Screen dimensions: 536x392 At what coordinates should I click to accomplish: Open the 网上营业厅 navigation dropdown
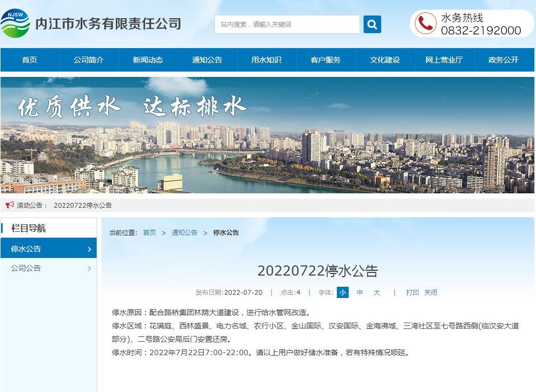pos(444,59)
